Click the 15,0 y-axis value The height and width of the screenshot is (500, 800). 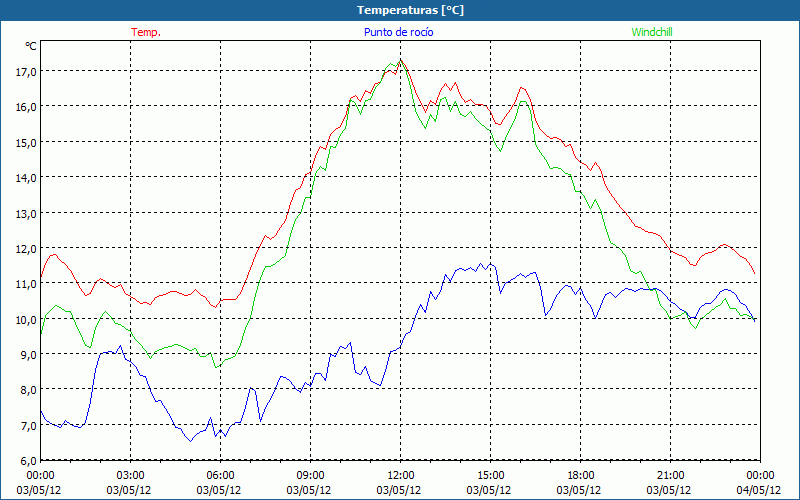[x=25, y=142]
